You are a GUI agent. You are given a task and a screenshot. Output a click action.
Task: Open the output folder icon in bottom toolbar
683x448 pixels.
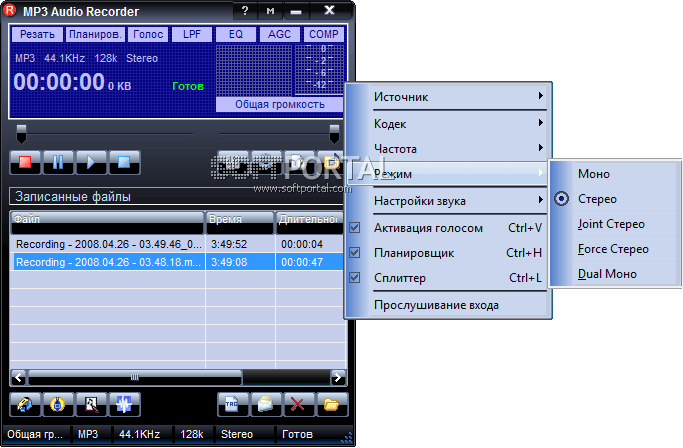point(332,404)
